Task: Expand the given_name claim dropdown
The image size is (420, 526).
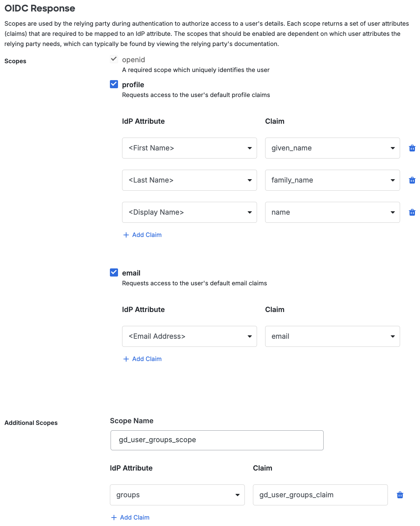Action: click(x=393, y=148)
